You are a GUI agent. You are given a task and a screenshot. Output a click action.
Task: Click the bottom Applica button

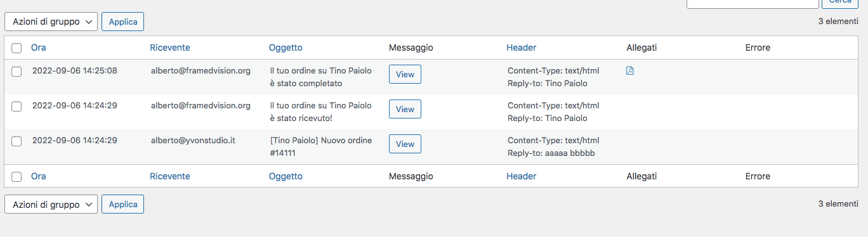[123, 205]
